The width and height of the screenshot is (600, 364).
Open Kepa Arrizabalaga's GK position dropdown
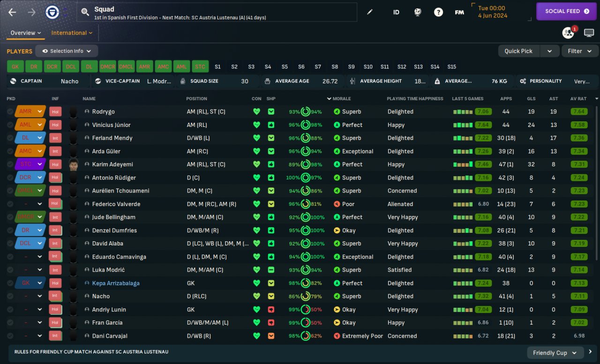point(30,283)
